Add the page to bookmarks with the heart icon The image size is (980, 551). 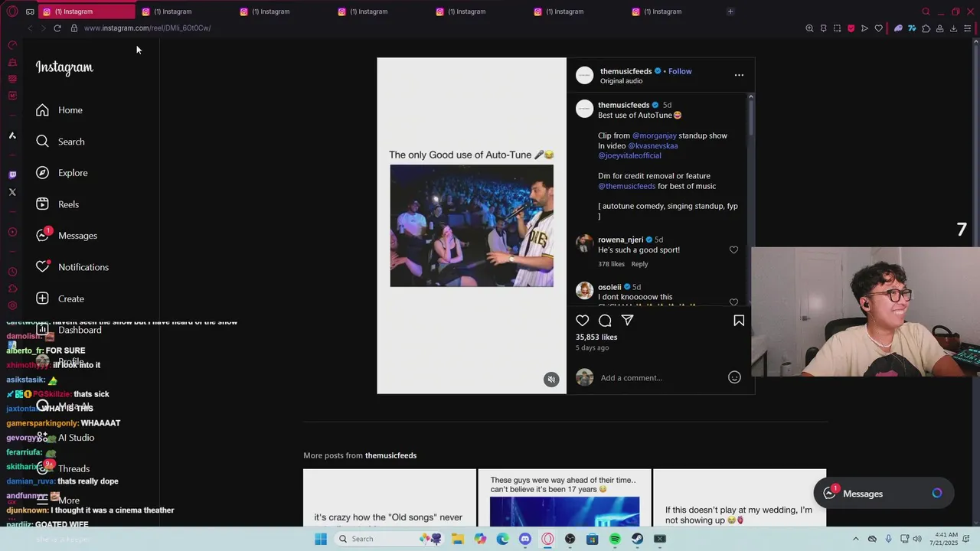coord(878,28)
